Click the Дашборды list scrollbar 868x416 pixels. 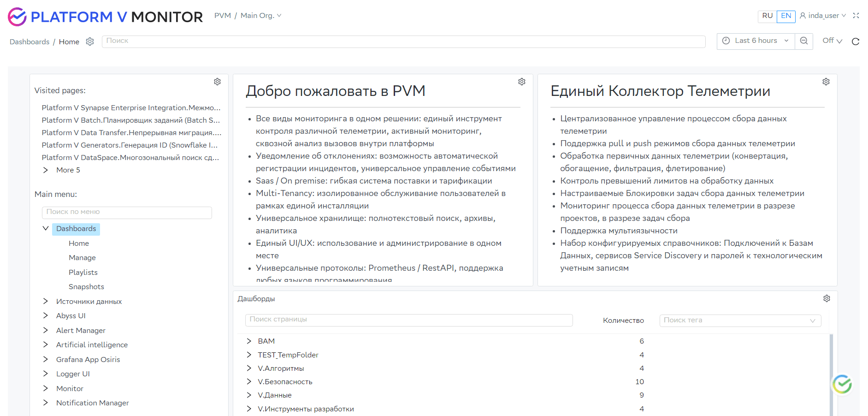[x=831, y=375]
